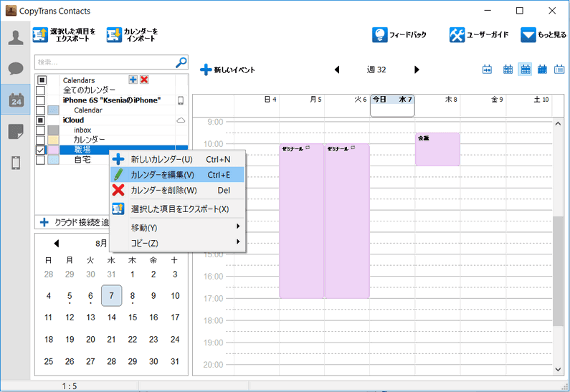Screen dimensions: 570x392
Task: Check the 全てのカレンダー checkbox
Action: coord(40,90)
